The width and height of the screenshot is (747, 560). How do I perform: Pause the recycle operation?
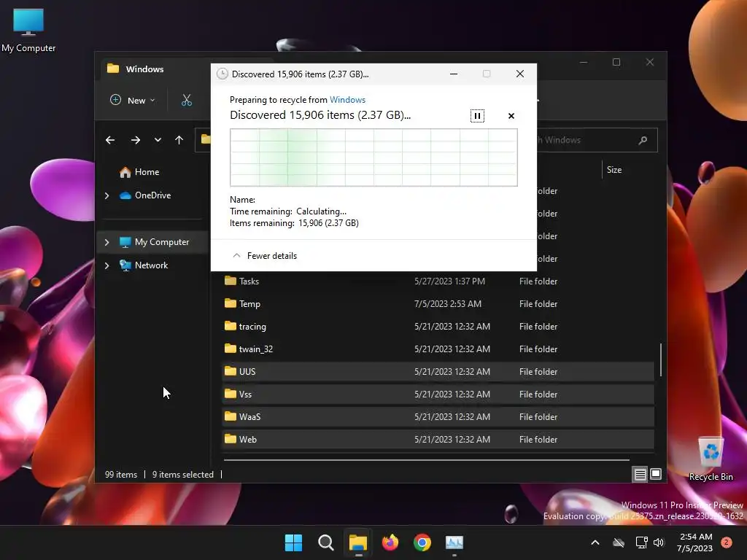(477, 116)
